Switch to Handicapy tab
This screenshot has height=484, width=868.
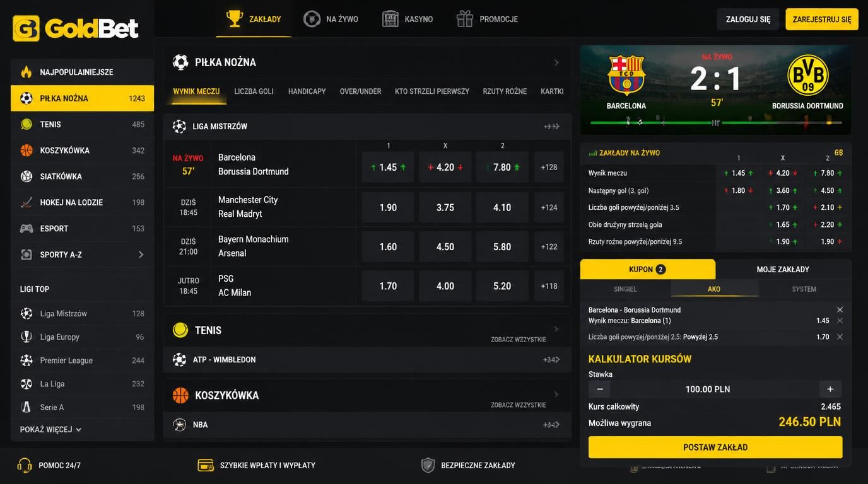pyautogui.click(x=307, y=91)
